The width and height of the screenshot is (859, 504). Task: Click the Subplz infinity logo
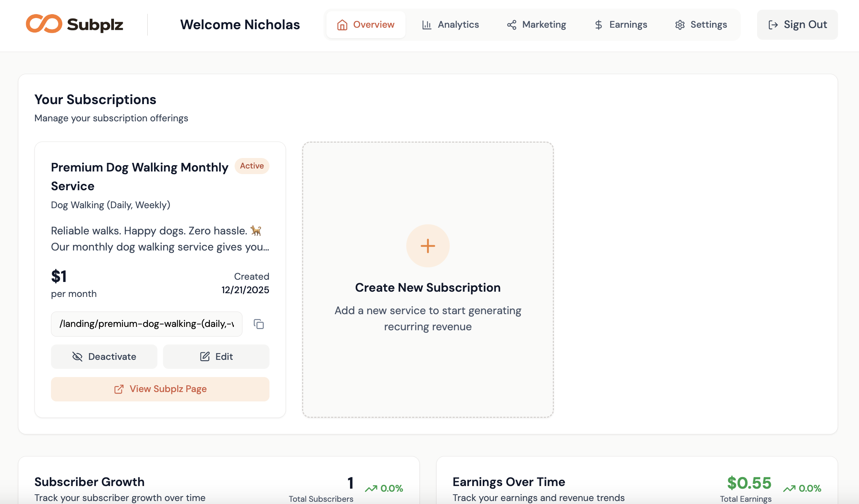click(x=45, y=24)
